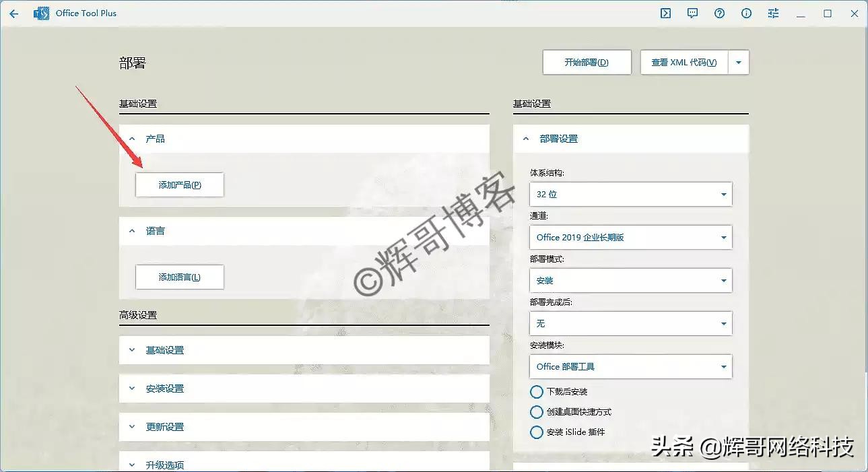Screen dimensions: 868x472
Task: Click the Office Tool Plus logo icon
Action: coord(40,13)
